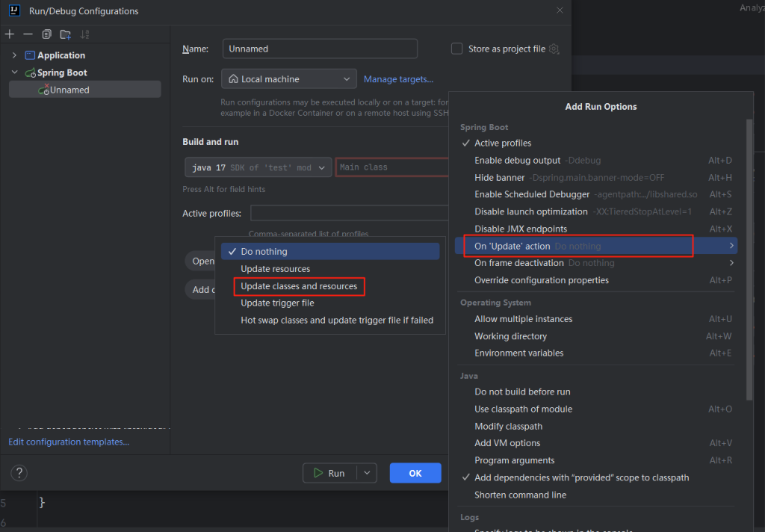Select Allow multiple instances option

597,319
